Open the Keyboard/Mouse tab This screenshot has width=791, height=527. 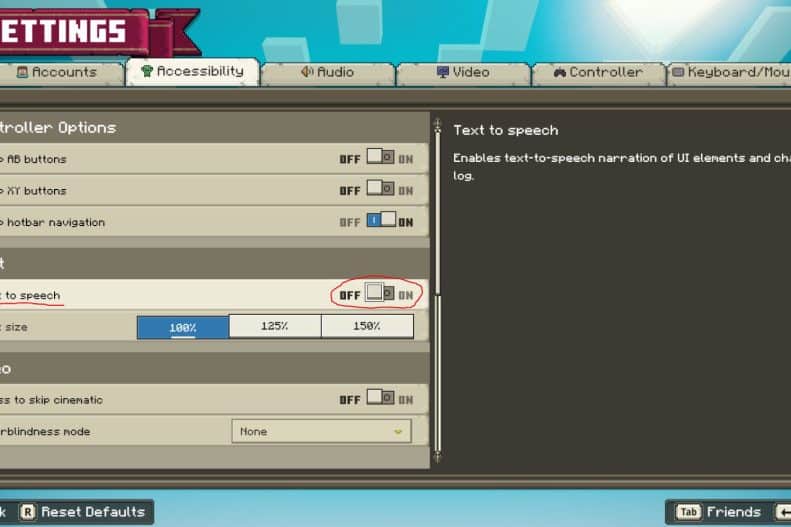729,73
